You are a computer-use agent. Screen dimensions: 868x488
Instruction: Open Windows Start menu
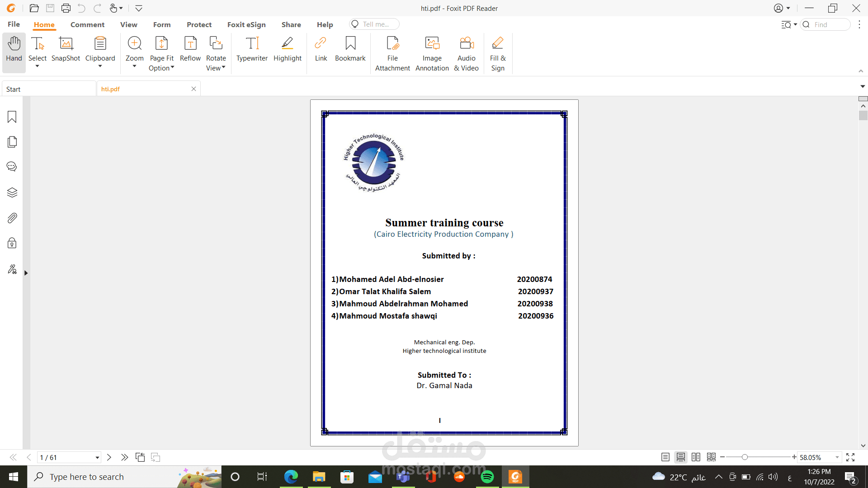pos(14,477)
